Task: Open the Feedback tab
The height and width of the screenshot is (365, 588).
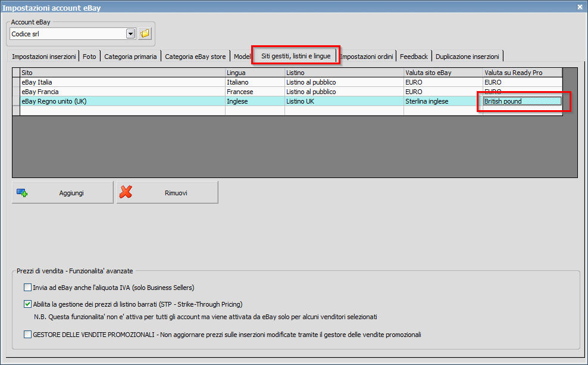Action: coord(414,57)
